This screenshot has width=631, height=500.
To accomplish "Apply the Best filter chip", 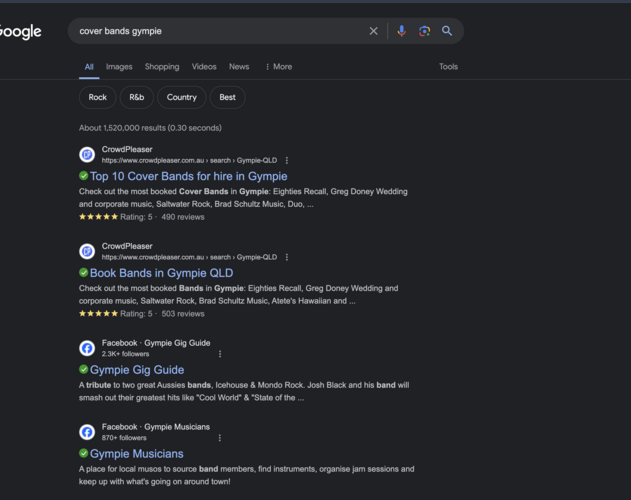I will coord(228,97).
